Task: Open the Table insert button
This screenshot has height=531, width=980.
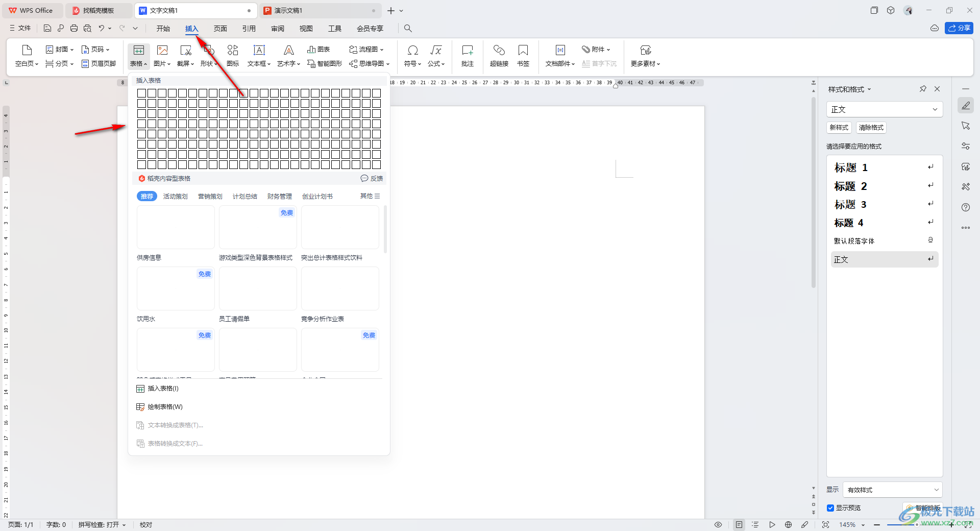Action: coord(138,55)
